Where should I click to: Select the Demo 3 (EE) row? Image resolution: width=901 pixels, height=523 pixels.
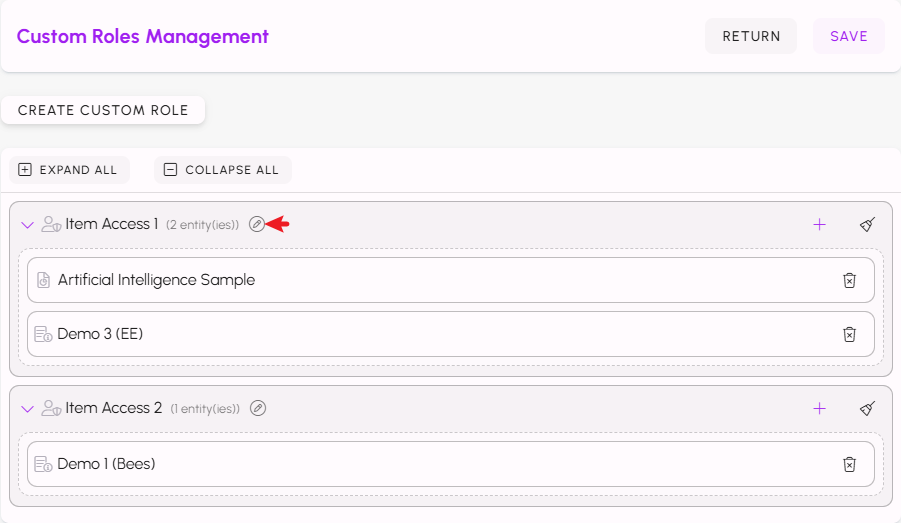pos(400,334)
